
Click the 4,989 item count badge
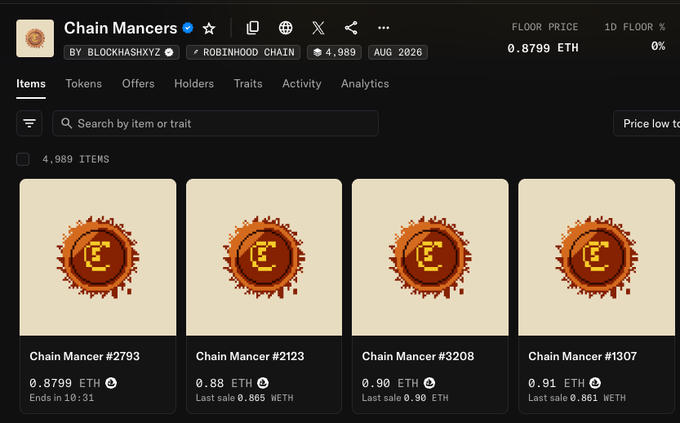pyautogui.click(x=334, y=52)
